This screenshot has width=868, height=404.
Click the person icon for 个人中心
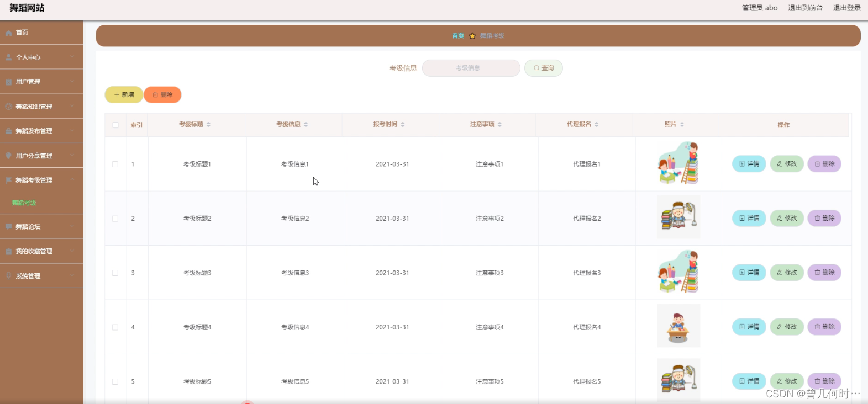pos(9,57)
